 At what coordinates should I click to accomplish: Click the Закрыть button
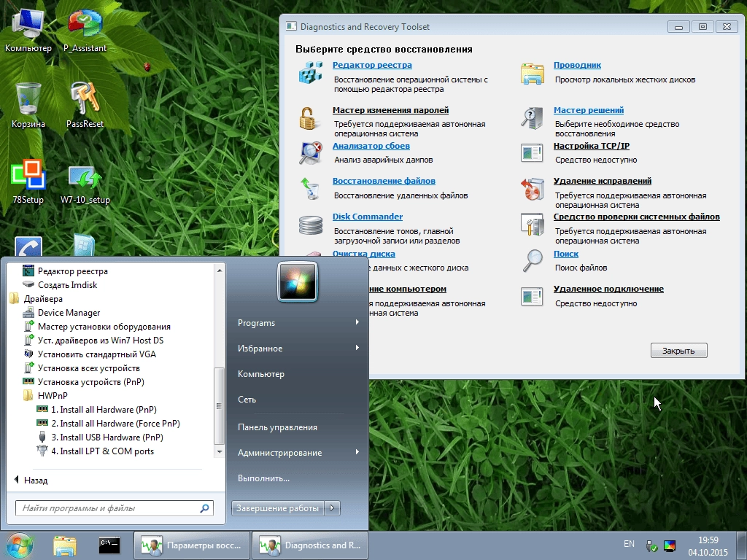pyautogui.click(x=679, y=351)
